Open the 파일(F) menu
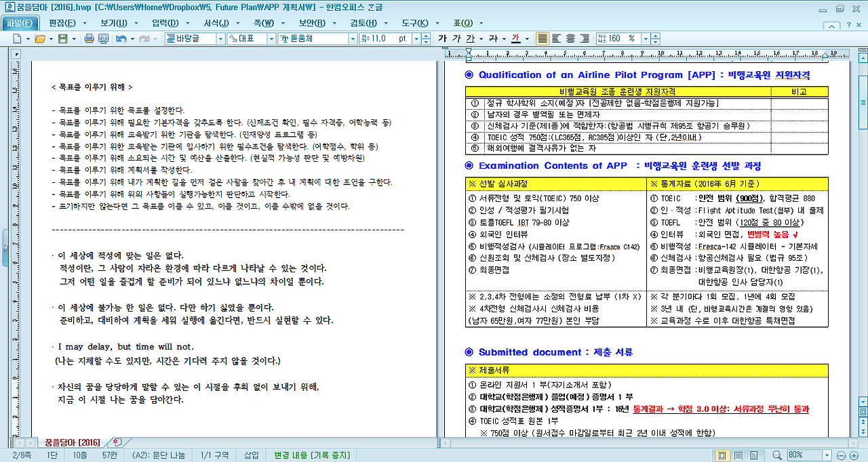This screenshot has width=868, height=462. pyautogui.click(x=19, y=23)
